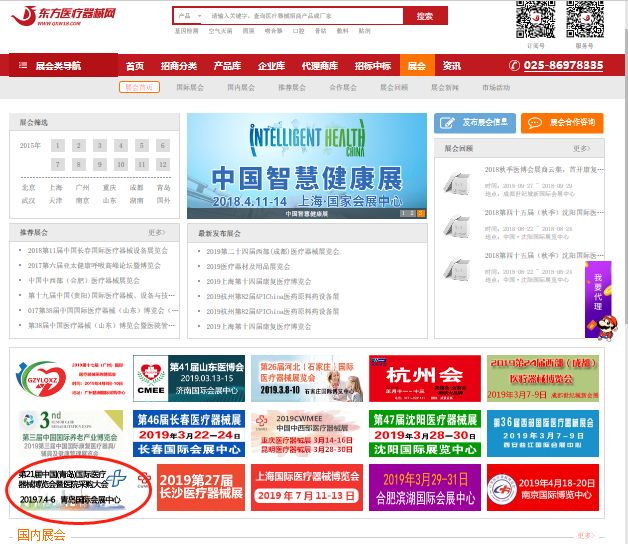This screenshot has width=628, height=544.
Task: Open the 企业库 menu item
Action: pos(272,66)
